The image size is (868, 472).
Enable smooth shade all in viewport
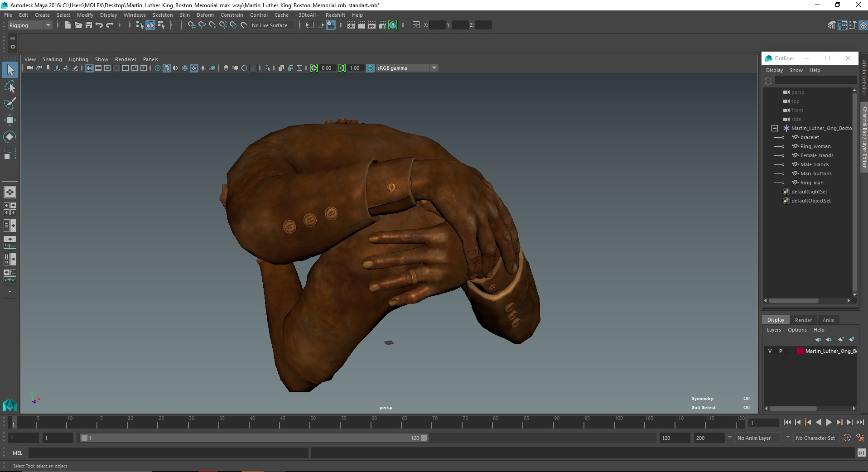(x=167, y=68)
